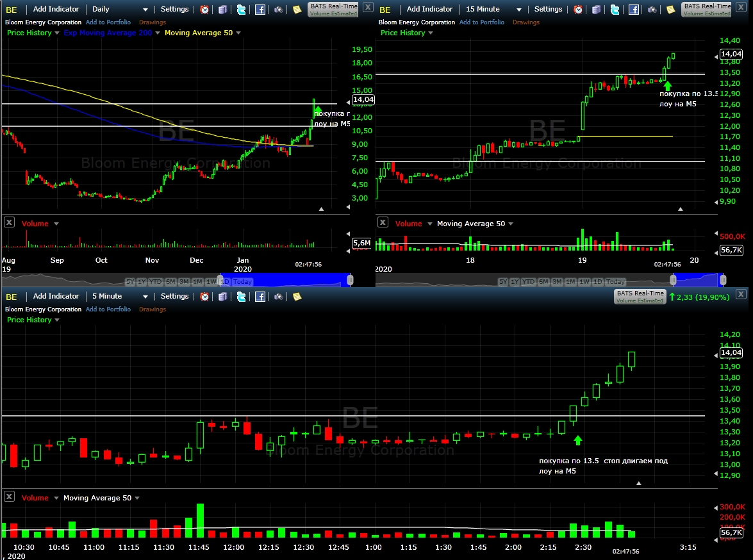Remove the Volume panel in the 15 Minute chart
The width and height of the screenshot is (753, 560).
pyautogui.click(x=383, y=222)
